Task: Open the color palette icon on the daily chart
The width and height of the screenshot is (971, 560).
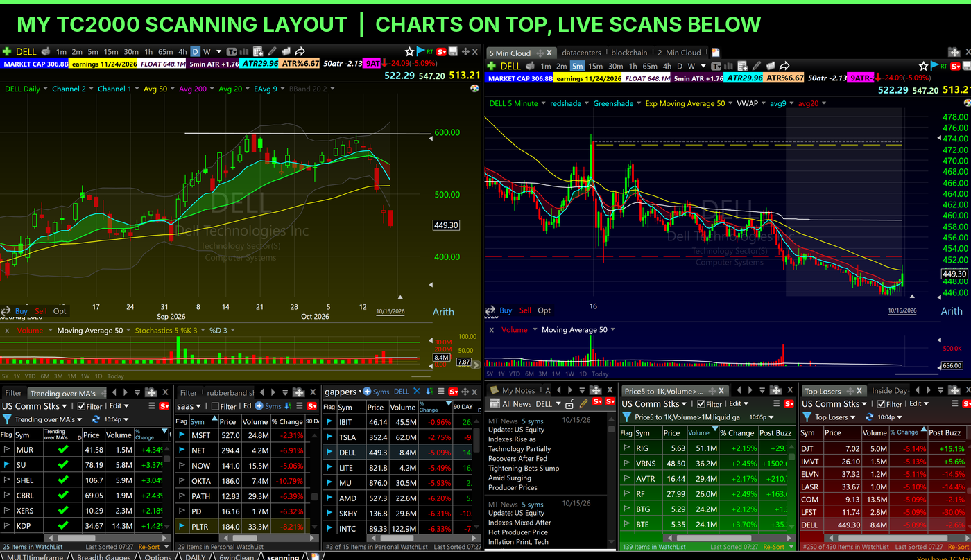Action: click(474, 89)
